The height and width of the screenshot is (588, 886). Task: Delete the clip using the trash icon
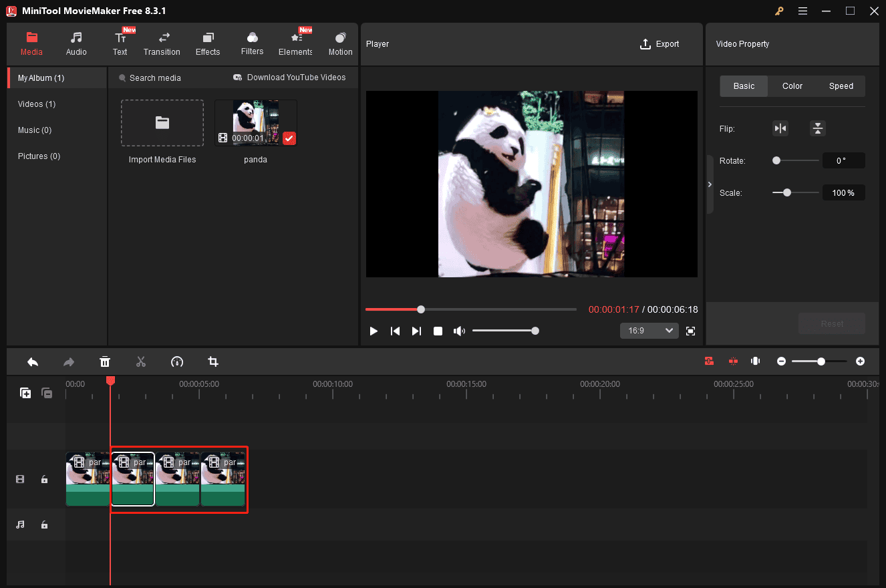pos(105,361)
